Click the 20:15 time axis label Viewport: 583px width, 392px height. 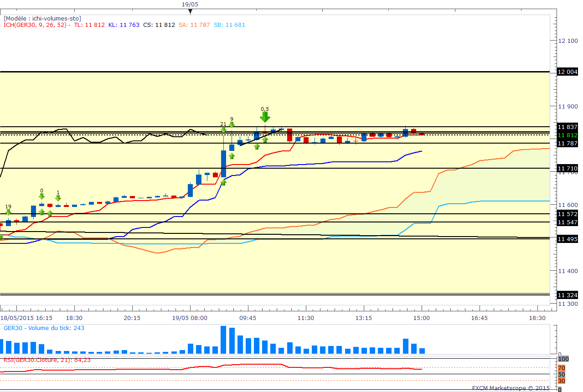pyautogui.click(x=132, y=318)
